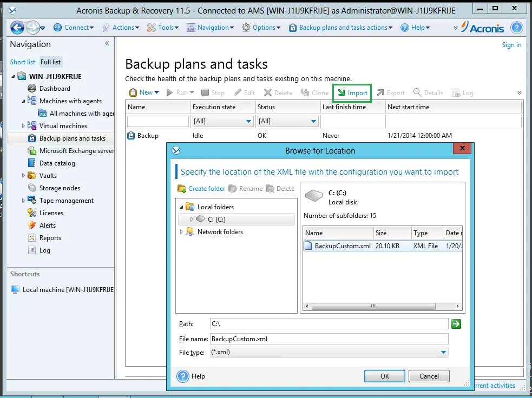Go back with the blue back arrow

pos(17,28)
